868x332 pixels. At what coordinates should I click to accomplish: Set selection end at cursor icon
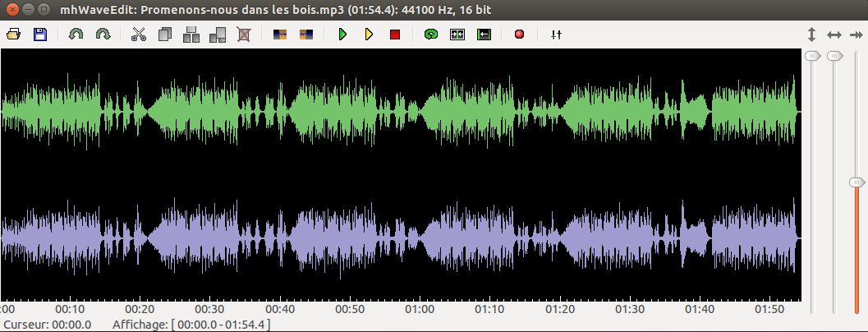pos(306,35)
